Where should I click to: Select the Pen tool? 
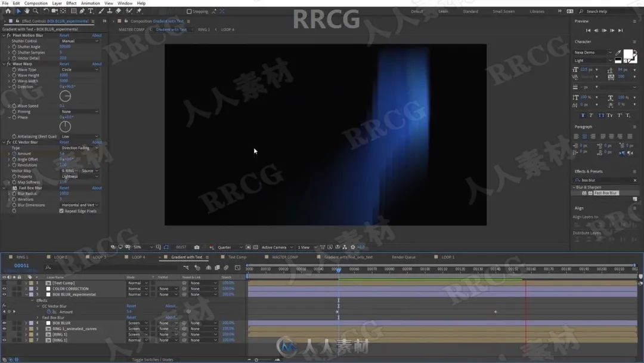82,10
